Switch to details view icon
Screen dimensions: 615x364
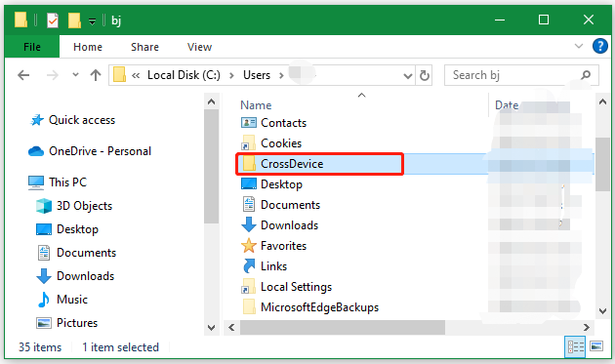[575, 346]
